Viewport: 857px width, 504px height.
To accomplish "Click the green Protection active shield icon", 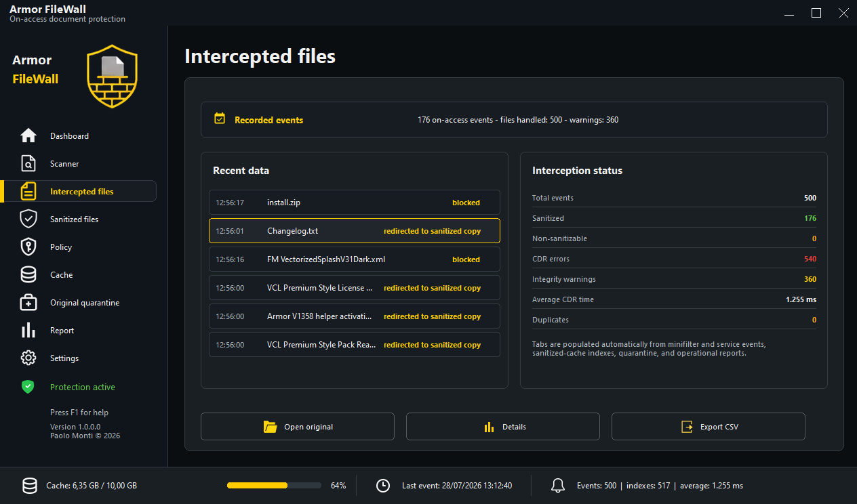I will [x=28, y=387].
